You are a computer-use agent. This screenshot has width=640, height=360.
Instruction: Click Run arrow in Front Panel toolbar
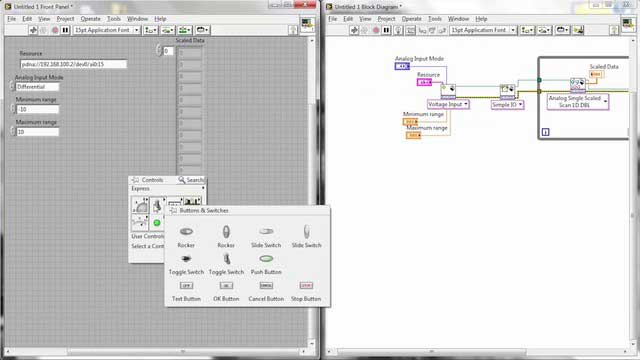(x=33, y=30)
